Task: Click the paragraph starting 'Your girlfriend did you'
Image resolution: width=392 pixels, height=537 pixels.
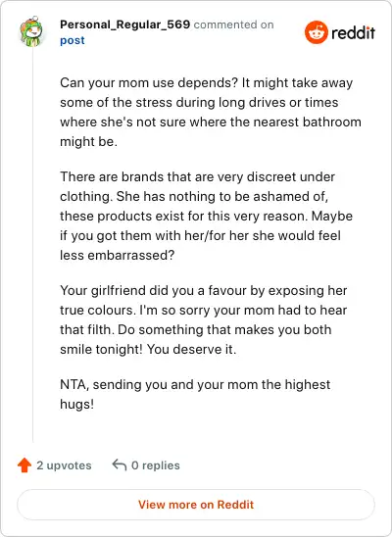Action: coord(204,319)
